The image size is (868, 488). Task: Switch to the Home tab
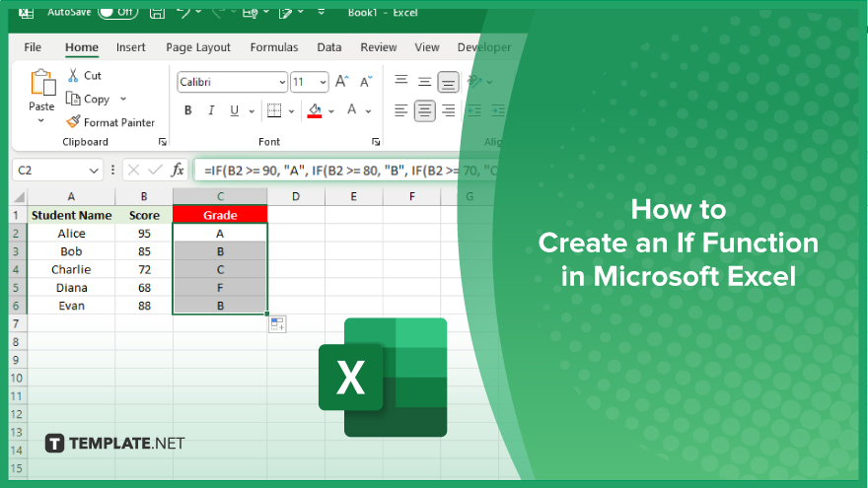pyautogui.click(x=81, y=47)
